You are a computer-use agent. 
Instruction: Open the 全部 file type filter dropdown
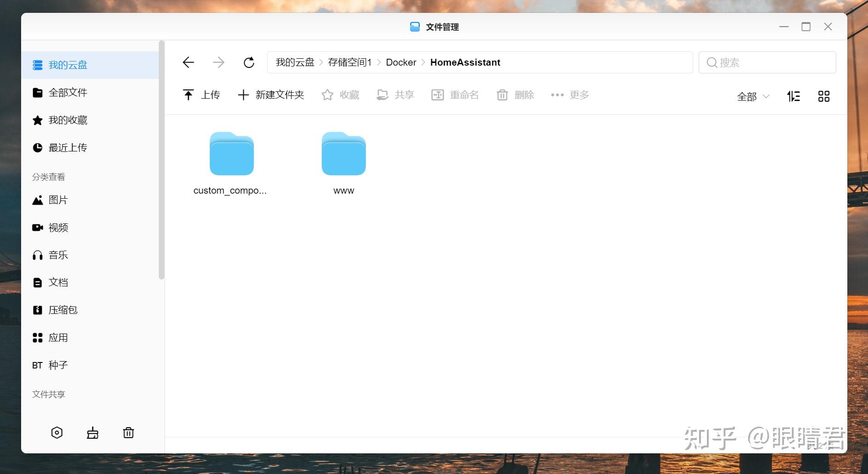point(752,96)
